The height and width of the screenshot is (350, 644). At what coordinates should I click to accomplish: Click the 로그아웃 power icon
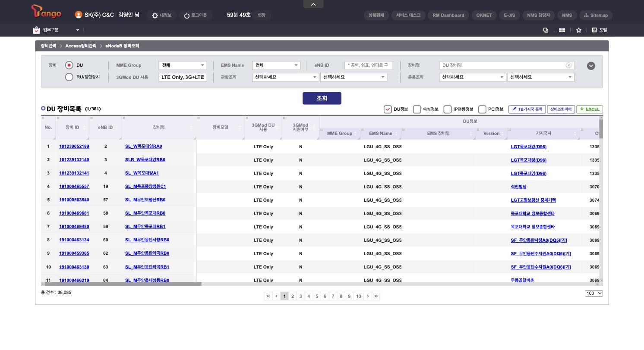pyautogui.click(x=187, y=16)
